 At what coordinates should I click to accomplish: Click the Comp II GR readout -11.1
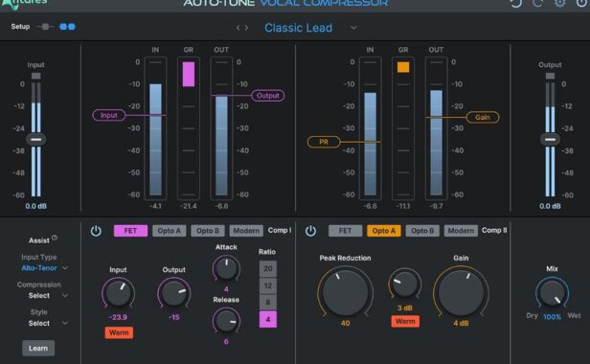403,206
